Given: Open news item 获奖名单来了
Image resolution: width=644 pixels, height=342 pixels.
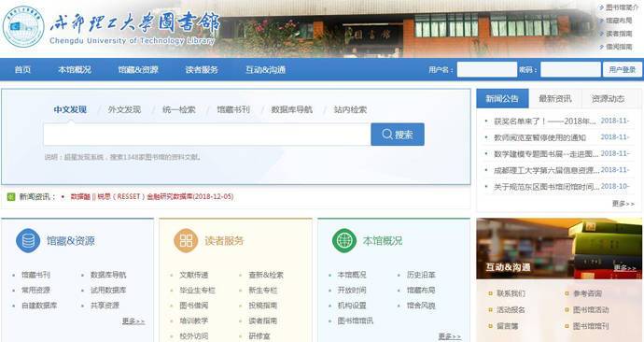Looking at the screenshot, I should 545,121.
